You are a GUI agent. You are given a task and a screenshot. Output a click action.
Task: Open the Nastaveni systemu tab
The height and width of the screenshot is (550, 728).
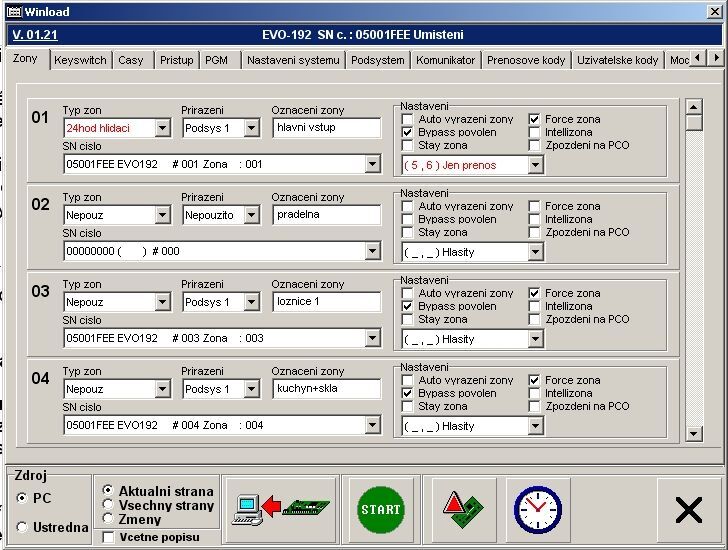click(293, 60)
